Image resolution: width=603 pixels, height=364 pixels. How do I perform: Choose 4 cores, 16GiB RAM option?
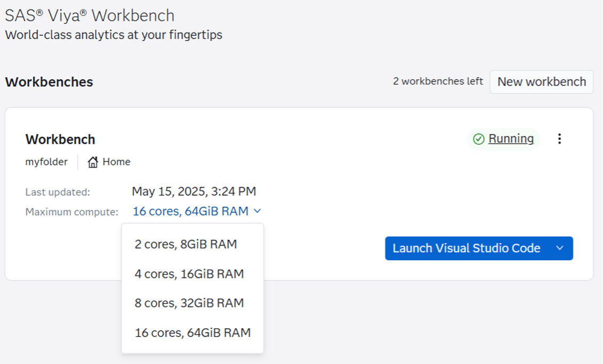[189, 274]
